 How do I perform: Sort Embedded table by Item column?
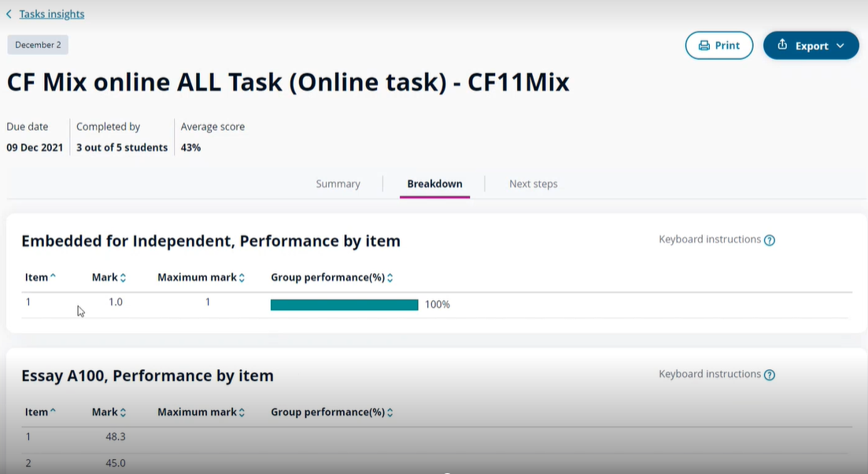pyautogui.click(x=40, y=277)
